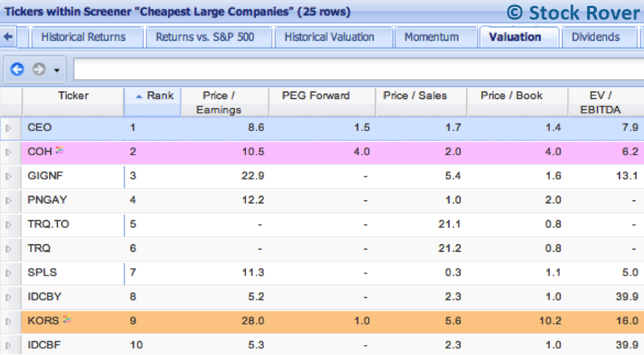Click the rank 10 cell for IDCBF

(136, 345)
